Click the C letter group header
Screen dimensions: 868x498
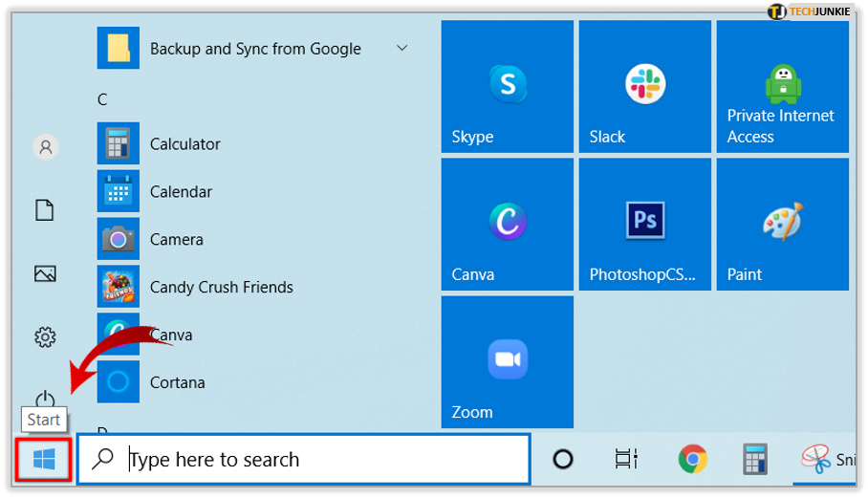point(102,99)
